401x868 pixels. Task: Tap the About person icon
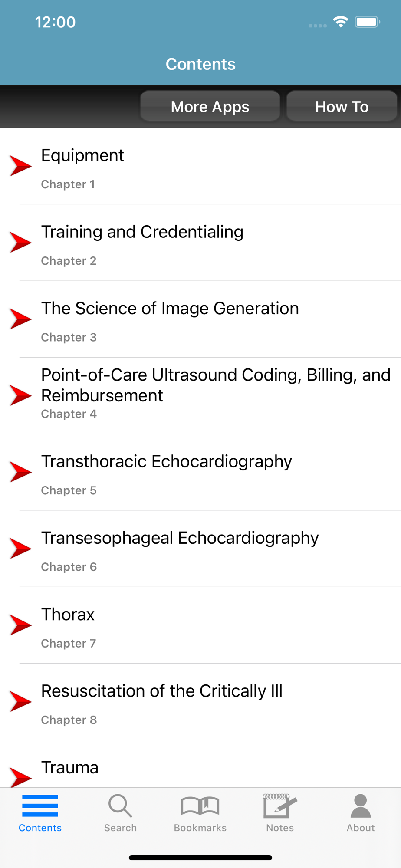361,806
